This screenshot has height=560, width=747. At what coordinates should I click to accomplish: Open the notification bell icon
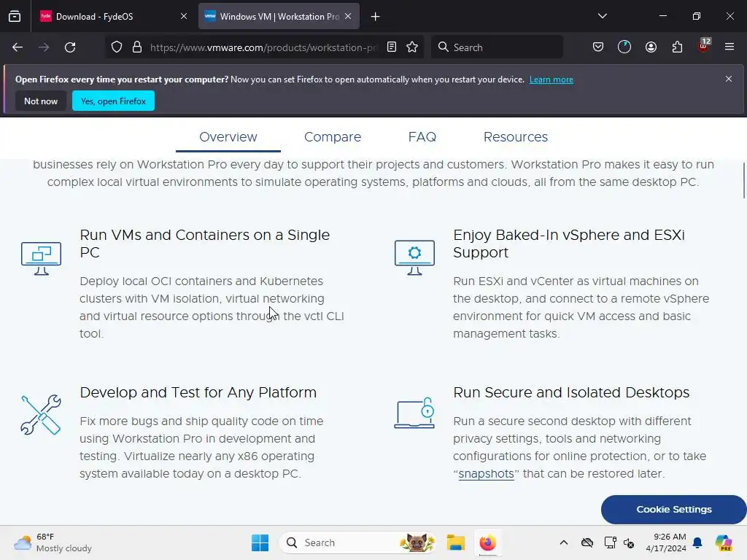[x=697, y=542]
